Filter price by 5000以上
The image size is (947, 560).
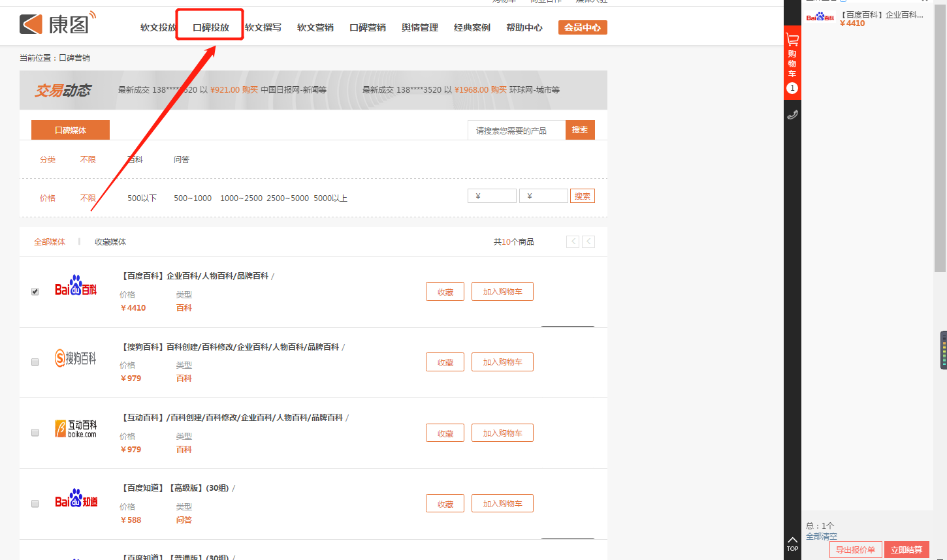[x=330, y=198]
